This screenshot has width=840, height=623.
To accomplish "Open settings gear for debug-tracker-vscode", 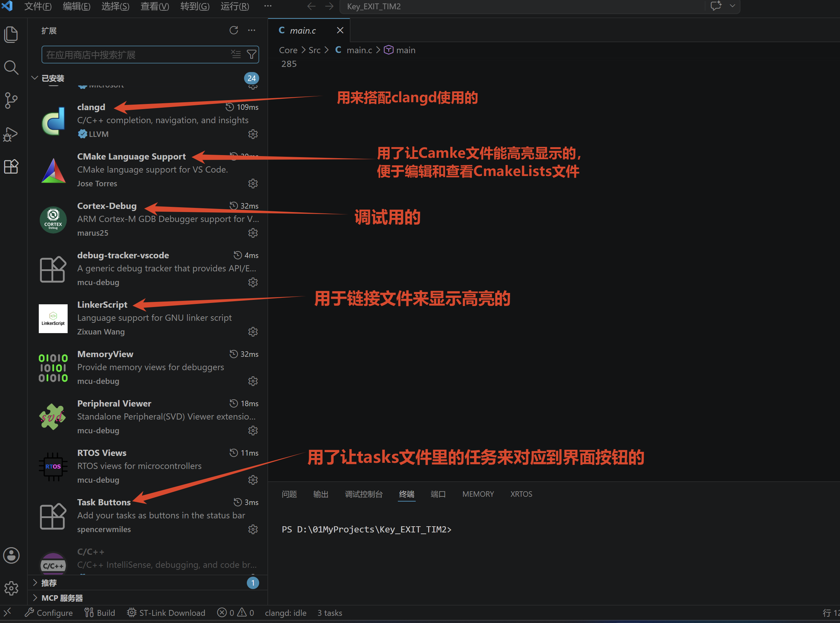I will [x=253, y=282].
